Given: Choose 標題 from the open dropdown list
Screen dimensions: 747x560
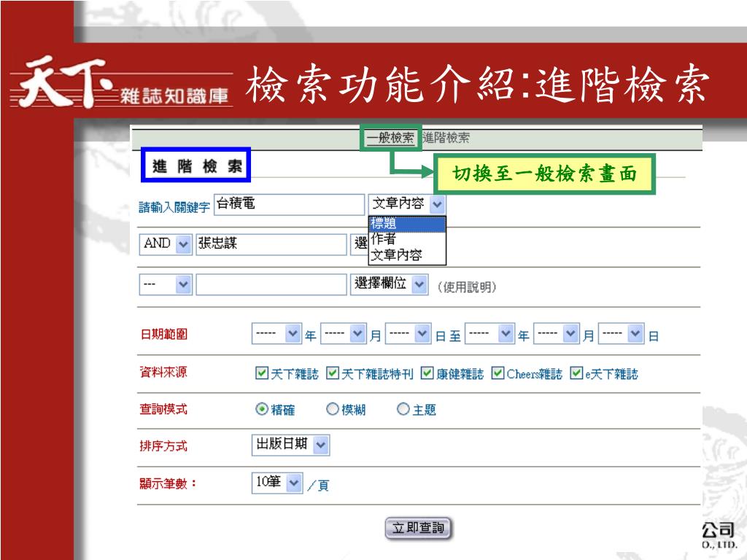Looking at the screenshot, I should click(407, 224).
